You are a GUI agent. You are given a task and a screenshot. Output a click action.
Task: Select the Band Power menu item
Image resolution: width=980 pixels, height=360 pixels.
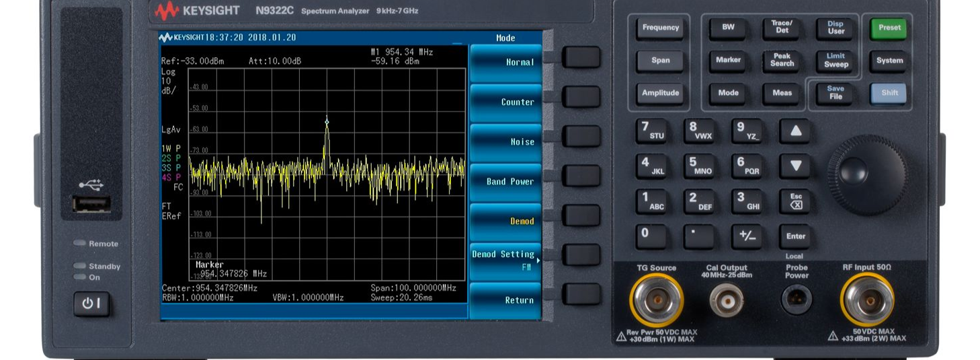(x=505, y=182)
